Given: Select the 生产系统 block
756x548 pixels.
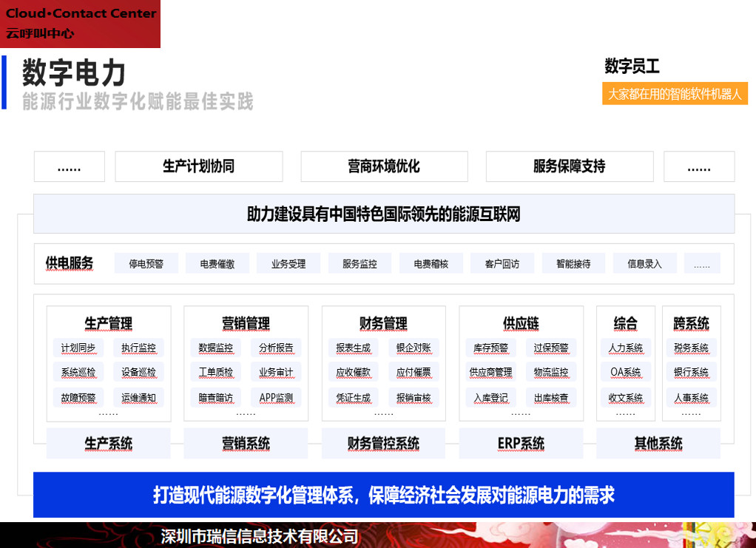Looking at the screenshot, I should pos(109,444).
